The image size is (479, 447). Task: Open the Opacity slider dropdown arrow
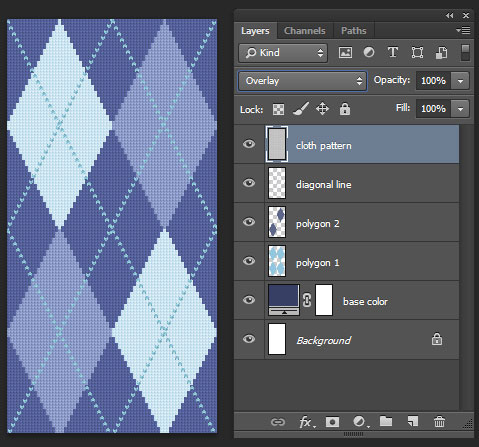coord(460,81)
